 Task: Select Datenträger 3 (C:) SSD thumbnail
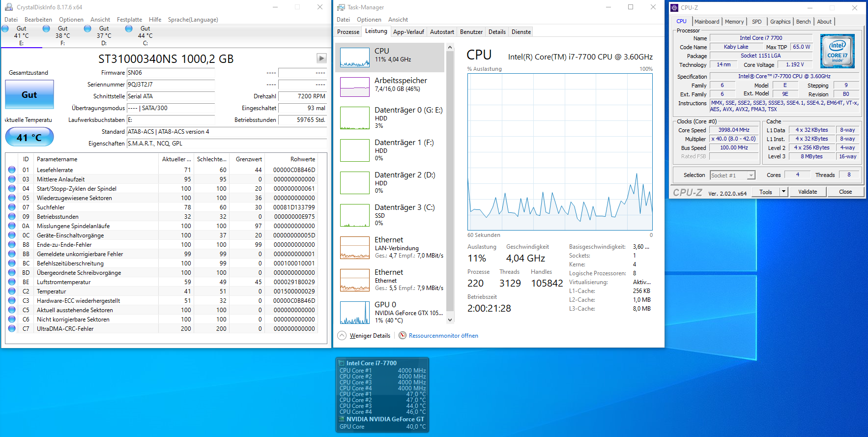pos(355,215)
